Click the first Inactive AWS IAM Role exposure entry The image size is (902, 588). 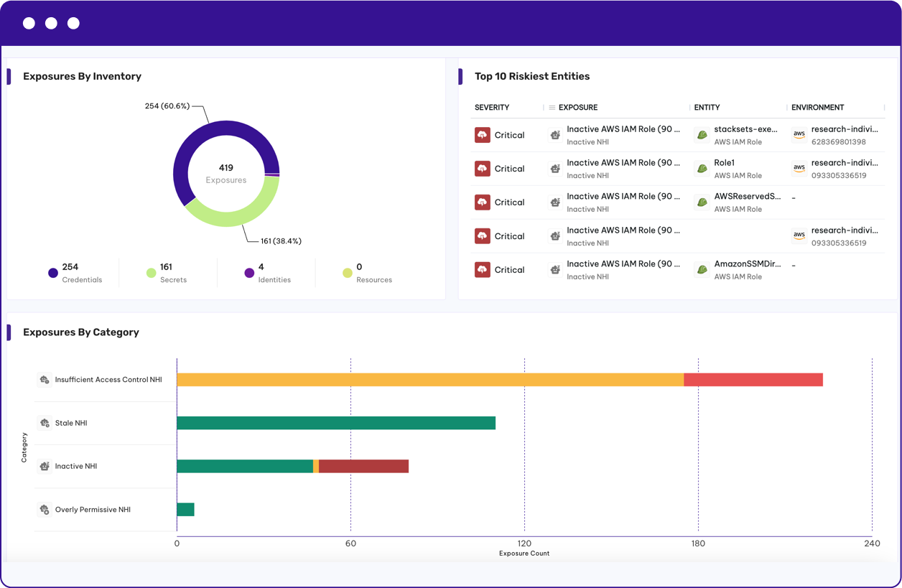coord(624,129)
